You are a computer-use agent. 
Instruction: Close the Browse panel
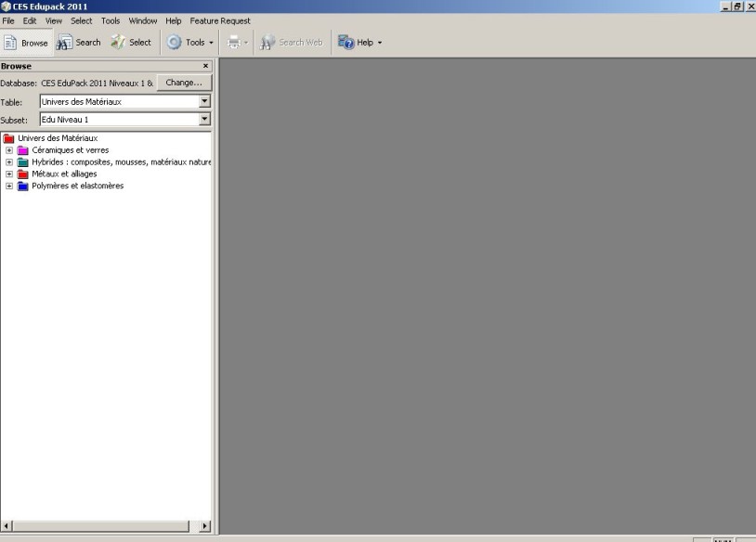(x=205, y=66)
